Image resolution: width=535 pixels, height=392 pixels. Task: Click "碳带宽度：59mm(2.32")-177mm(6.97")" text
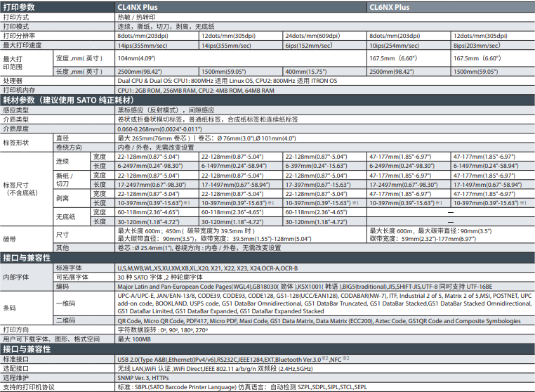[x=423, y=239]
